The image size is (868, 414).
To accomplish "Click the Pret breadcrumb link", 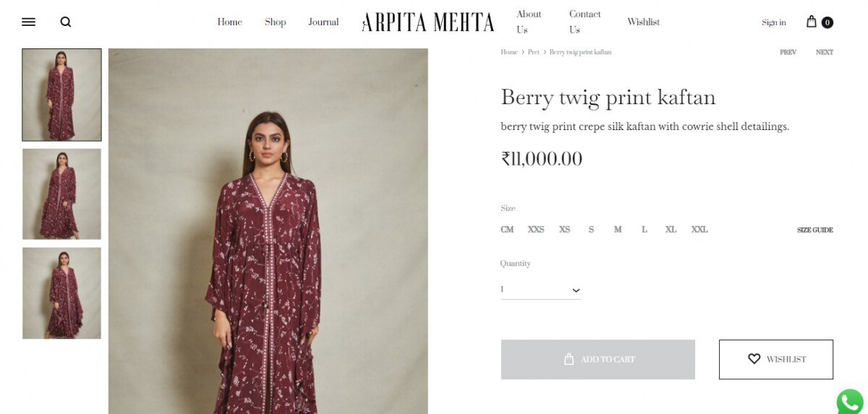I will (x=533, y=52).
